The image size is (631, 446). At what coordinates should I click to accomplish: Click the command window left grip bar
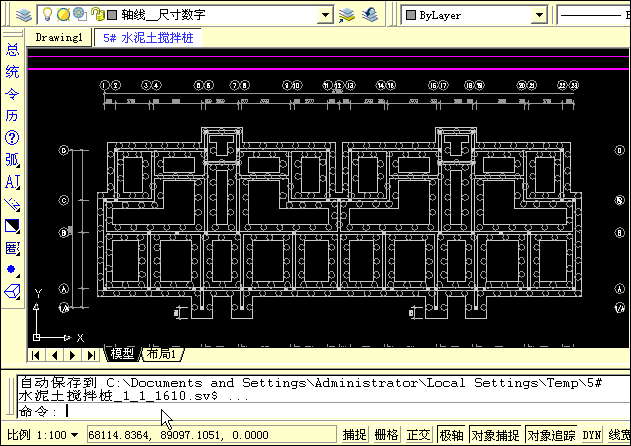click(10, 396)
